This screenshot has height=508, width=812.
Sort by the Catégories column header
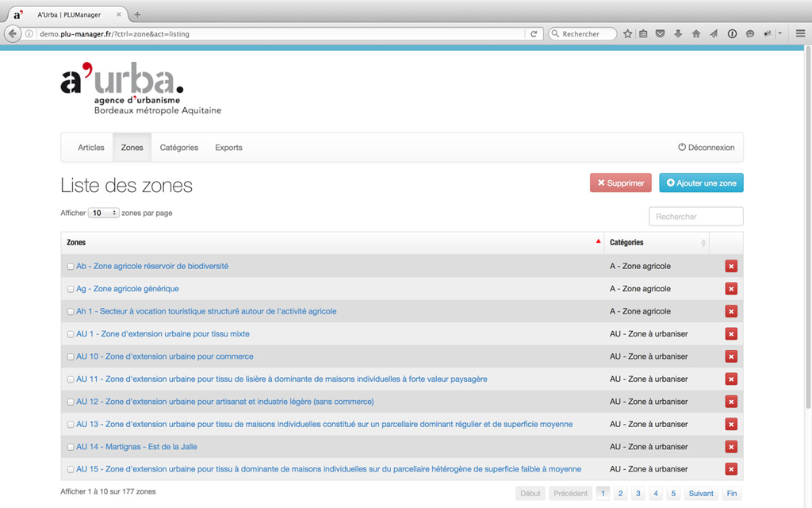click(657, 243)
